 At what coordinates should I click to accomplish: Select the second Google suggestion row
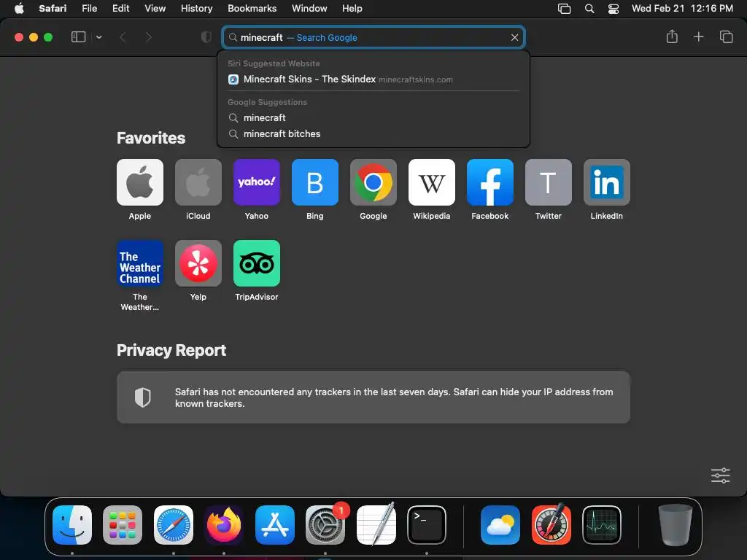click(373, 134)
